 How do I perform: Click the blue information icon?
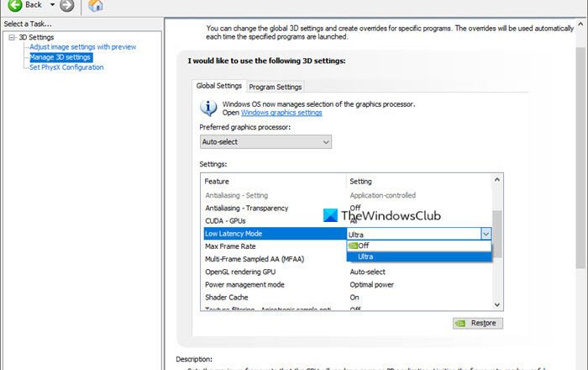(208, 108)
